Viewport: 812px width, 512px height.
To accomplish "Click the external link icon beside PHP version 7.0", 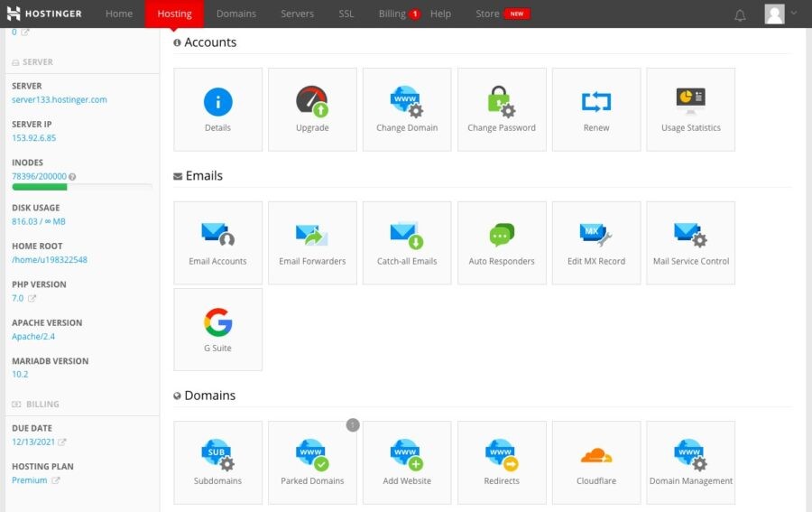I will point(32,298).
